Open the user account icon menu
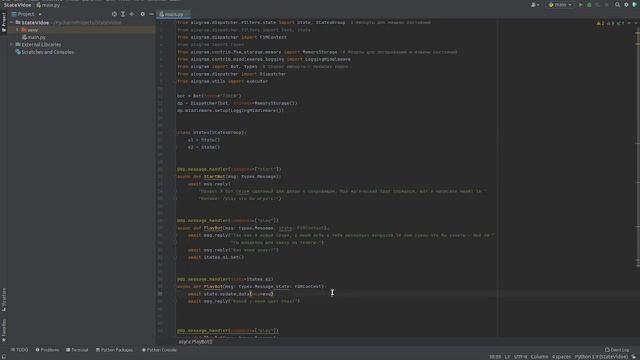The width and height of the screenshot is (640, 360). [x=534, y=5]
